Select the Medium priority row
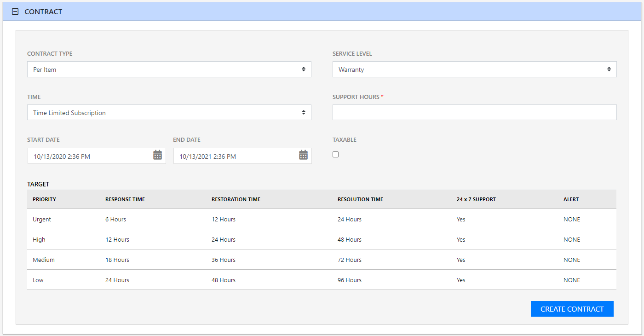Viewport: 644px width, 336px height. click(44, 260)
